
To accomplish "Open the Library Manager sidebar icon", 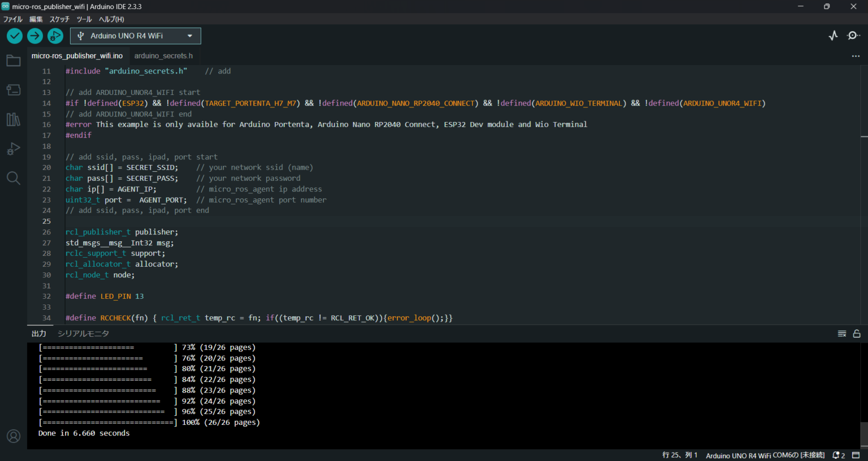I will [x=14, y=120].
